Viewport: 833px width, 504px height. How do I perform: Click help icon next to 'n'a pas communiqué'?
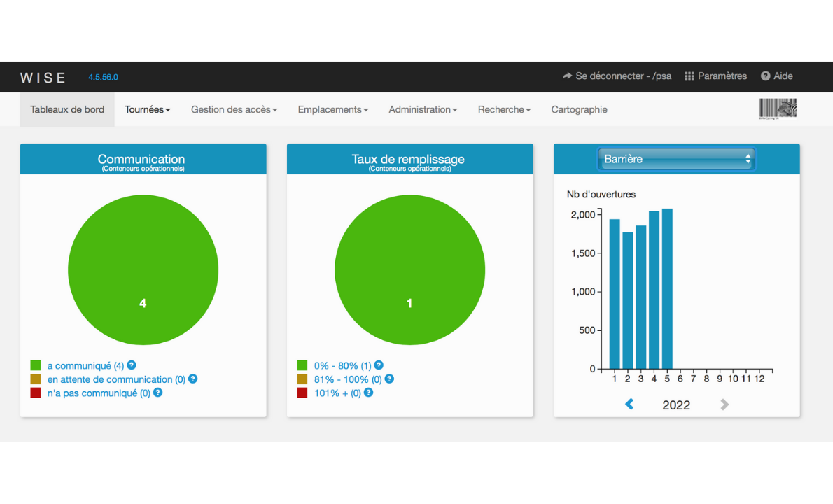coord(157,393)
